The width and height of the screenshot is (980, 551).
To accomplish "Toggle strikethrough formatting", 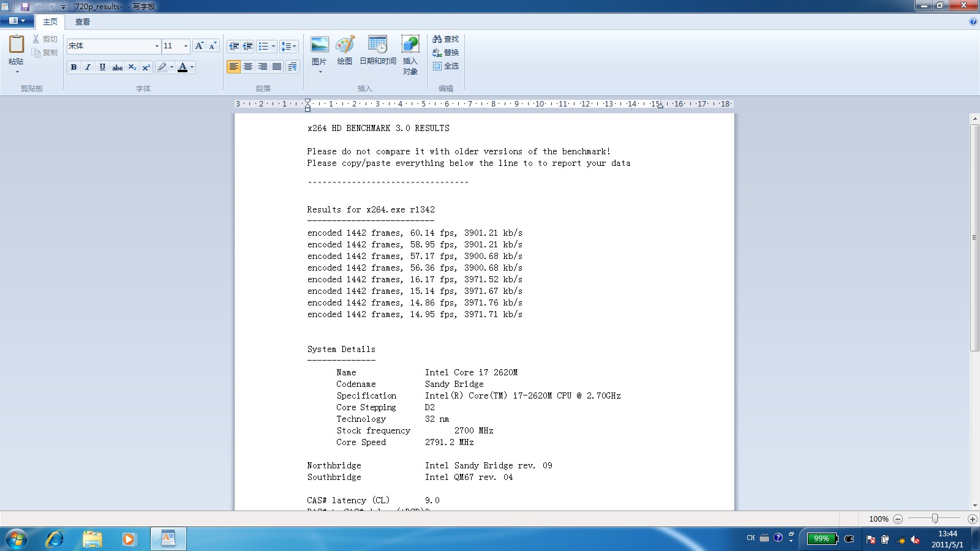I will (117, 67).
